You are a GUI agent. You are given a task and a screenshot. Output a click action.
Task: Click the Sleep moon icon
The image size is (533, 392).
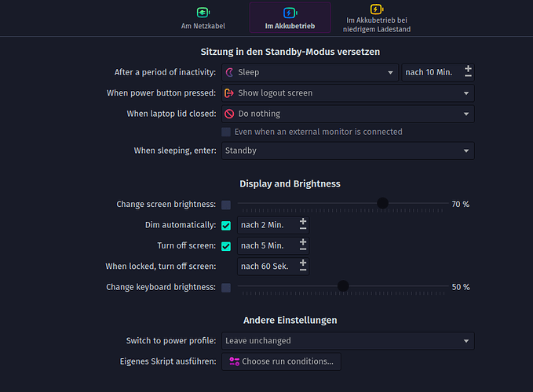pos(230,72)
